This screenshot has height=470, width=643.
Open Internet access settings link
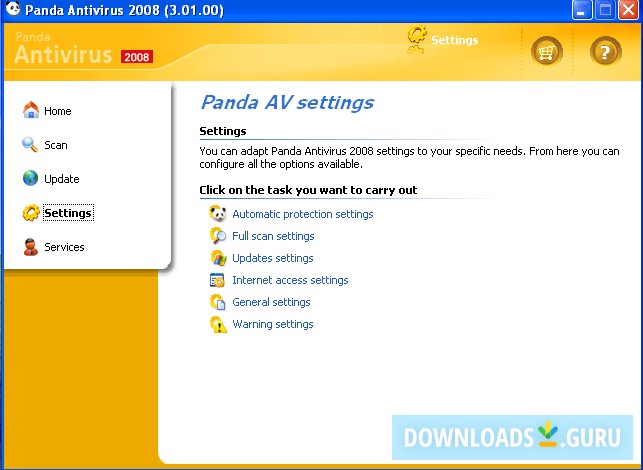[290, 280]
